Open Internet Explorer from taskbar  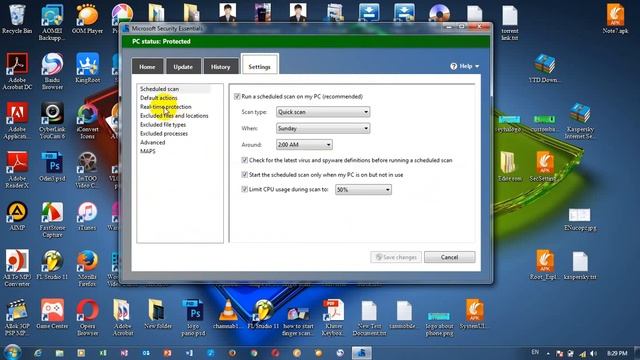[x=38, y=353]
